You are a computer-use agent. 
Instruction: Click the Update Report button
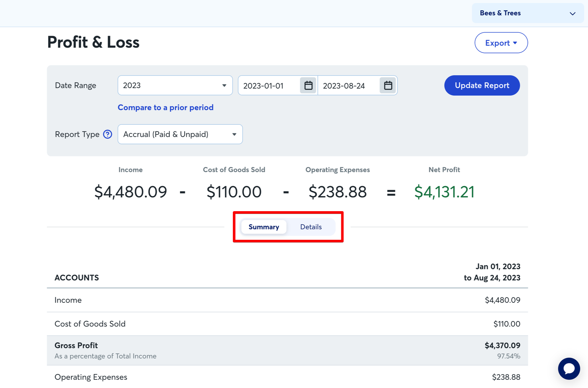(x=482, y=85)
